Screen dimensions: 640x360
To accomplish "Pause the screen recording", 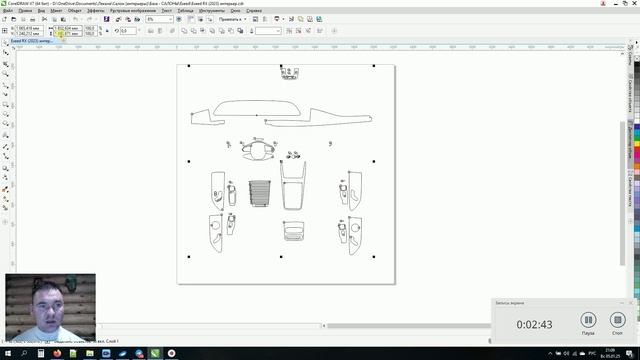I will [588, 320].
